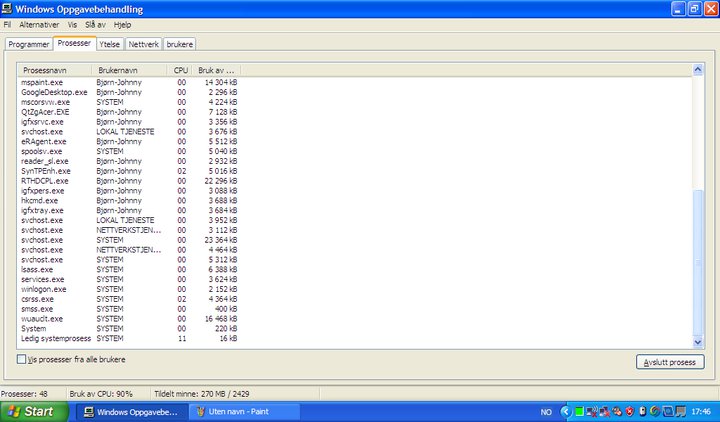The image size is (720, 422).
Task: Click the Task Manager title bar icon
Action: pos(7,8)
